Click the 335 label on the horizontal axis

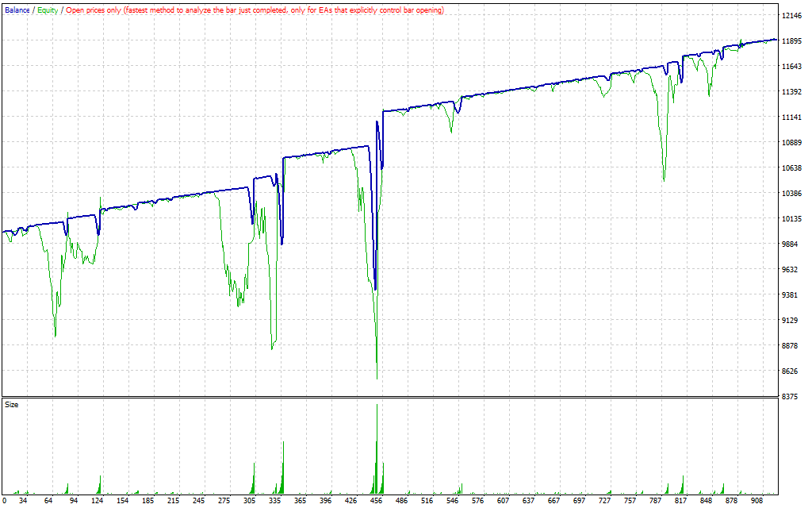(276, 502)
